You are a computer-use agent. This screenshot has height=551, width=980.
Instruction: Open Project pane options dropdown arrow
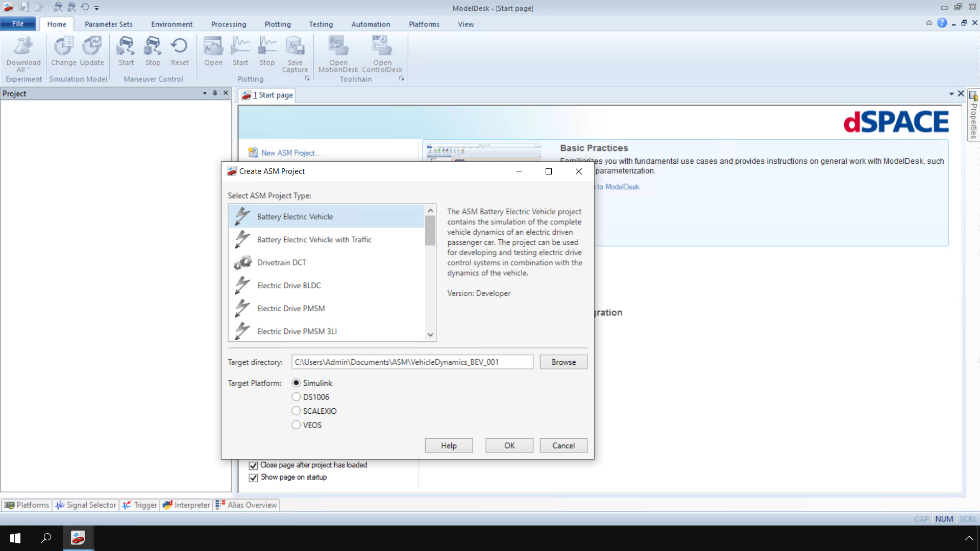tap(205, 93)
